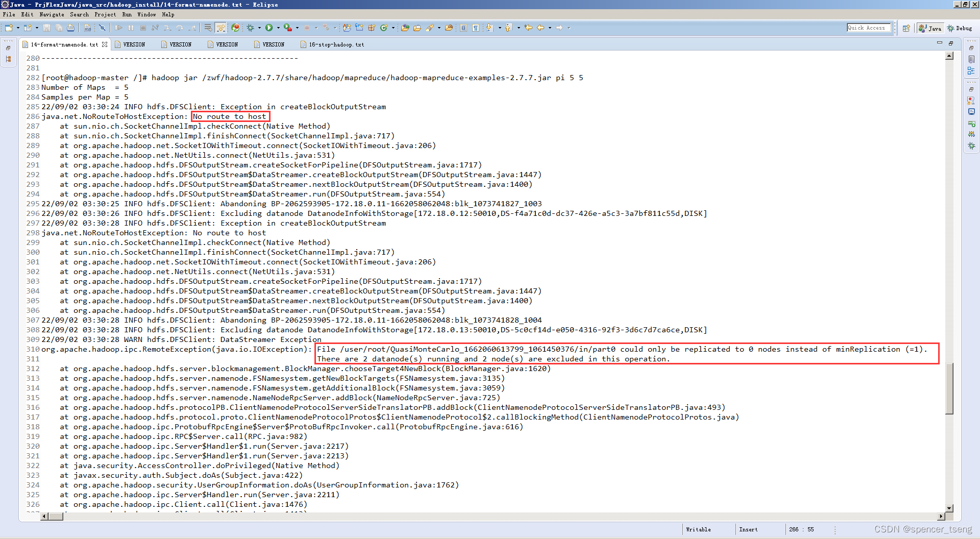This screenshot has width=980, height=539.
Task: Click the Save All icon
Action: pyautogui.click(x=59, y=28)
